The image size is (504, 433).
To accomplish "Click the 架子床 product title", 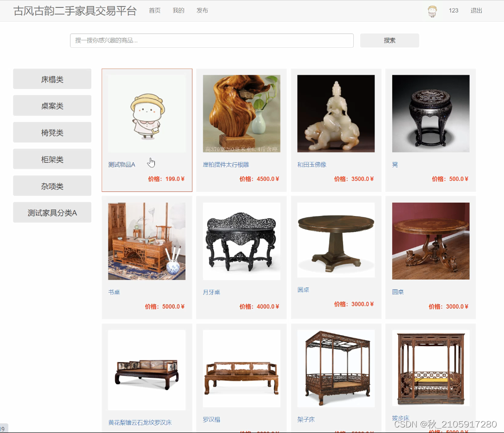I will (x=306, y=420).
